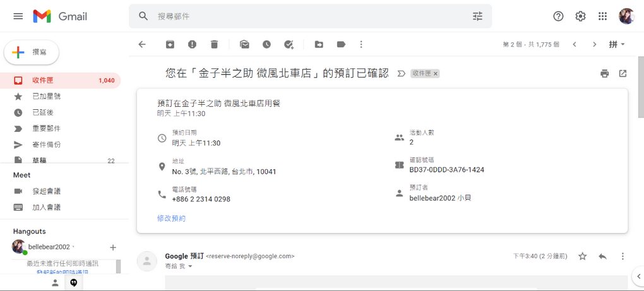The image size is (644, 291).
Task: Open the 拼 input method dropdown
Action: point(617,44)
